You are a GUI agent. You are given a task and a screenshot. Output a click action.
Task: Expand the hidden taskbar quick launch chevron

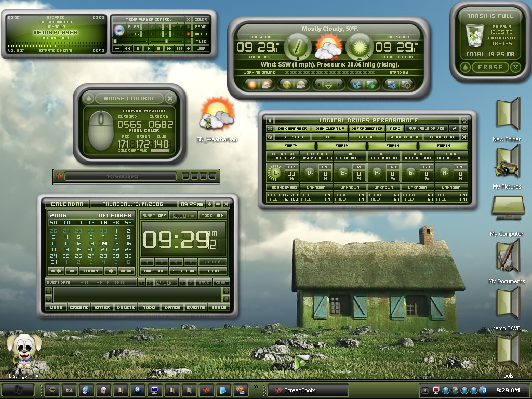(256, 387)
